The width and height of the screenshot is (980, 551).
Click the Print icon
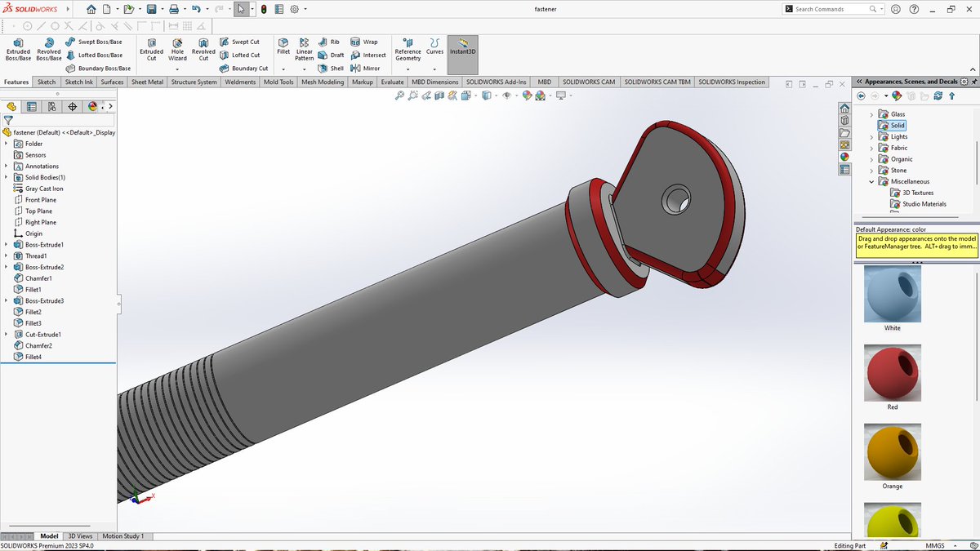point(173,9)
